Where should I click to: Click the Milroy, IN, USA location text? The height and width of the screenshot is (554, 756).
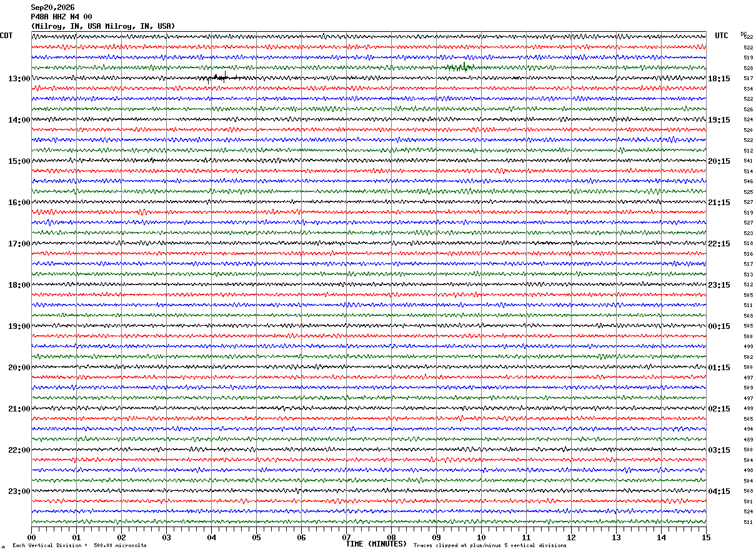coord(103,26)
